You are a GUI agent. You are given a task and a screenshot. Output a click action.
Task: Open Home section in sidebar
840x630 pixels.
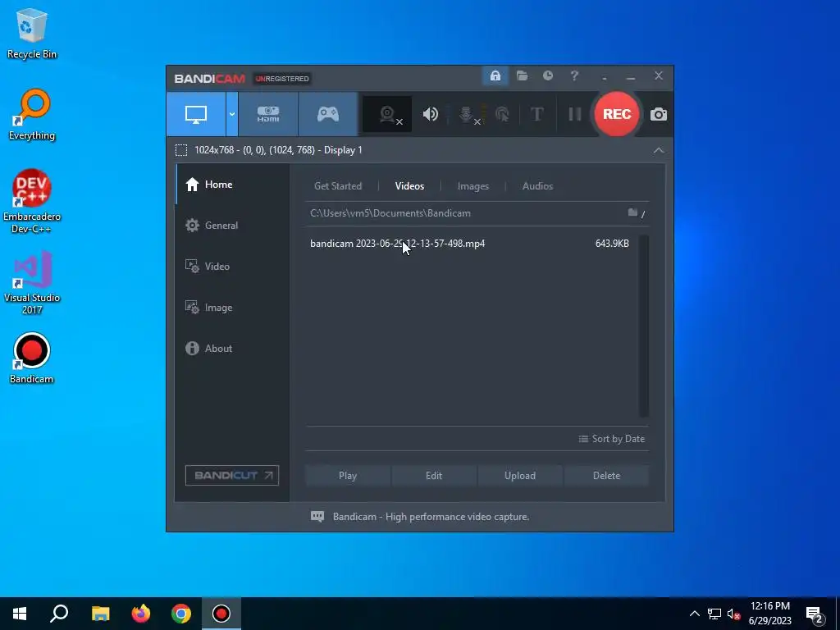(232, 185)
